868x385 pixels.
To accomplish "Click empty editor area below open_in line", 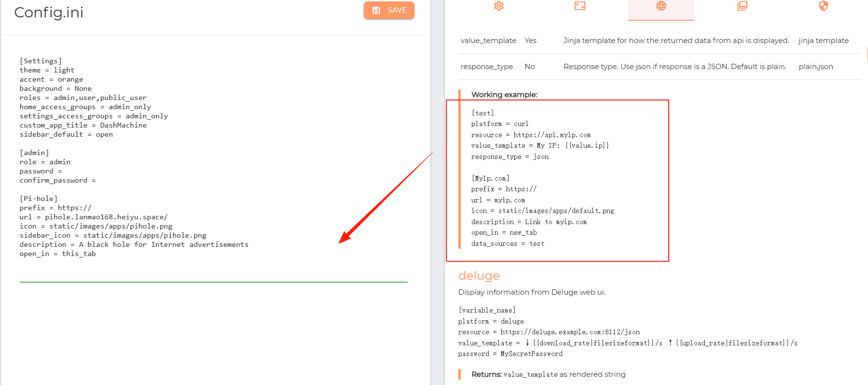I will click(x=213, y=269).
